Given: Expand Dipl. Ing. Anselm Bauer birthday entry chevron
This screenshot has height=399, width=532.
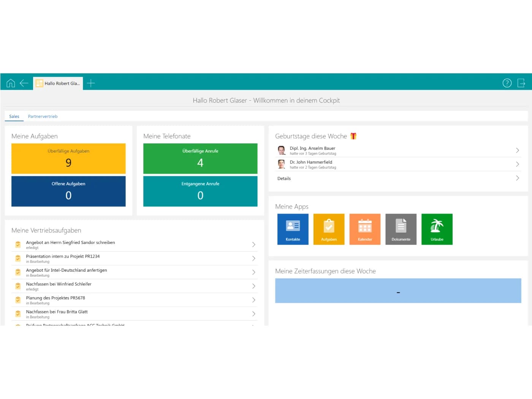Looking at the screenshot, I should pos(517,150).
